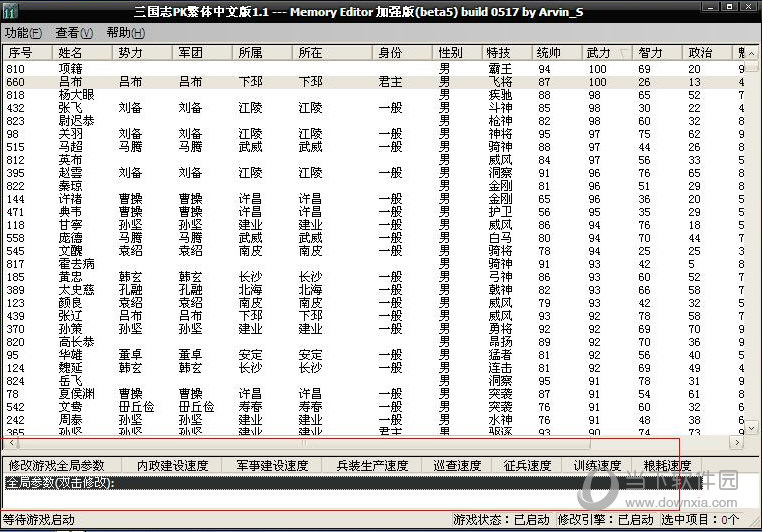Image resolution: width=762 pixels, height=532 pixels.
Task: Select row 马超
Action: 374,147
